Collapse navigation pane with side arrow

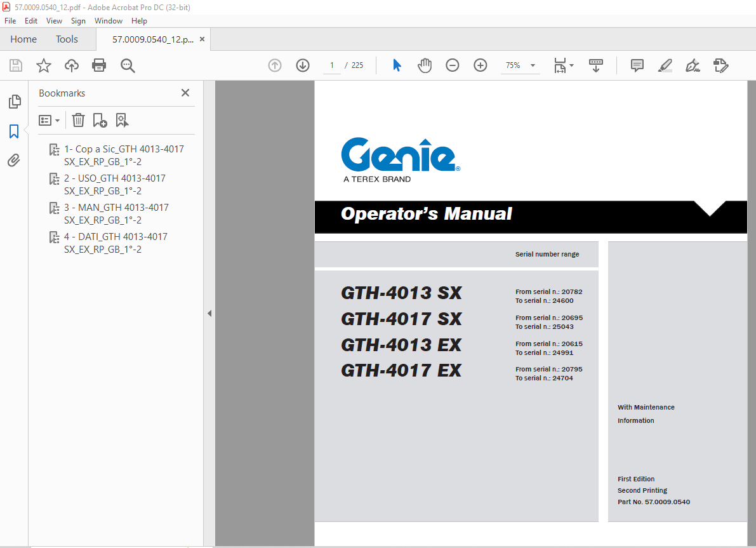coord(209,314)
